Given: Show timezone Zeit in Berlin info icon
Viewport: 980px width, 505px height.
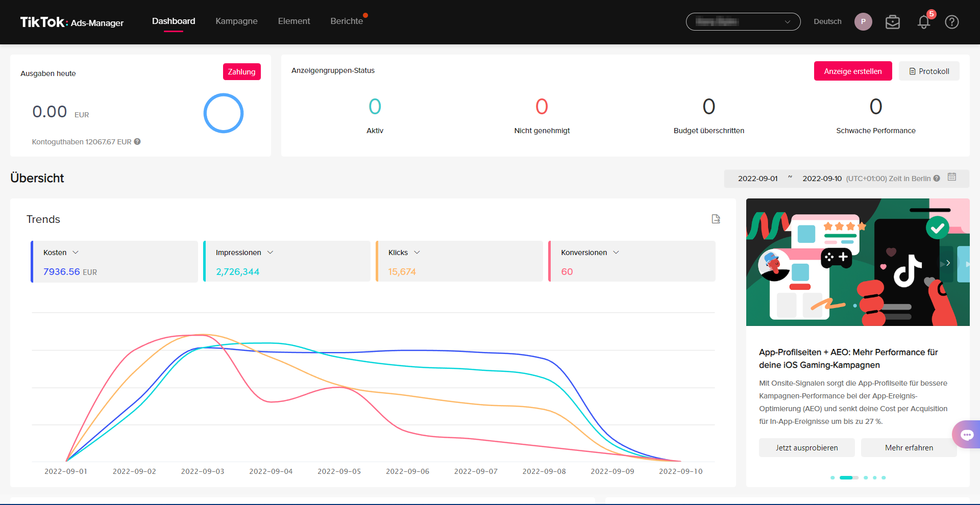Looking at the screenshot, I should (x=937, y=179).
